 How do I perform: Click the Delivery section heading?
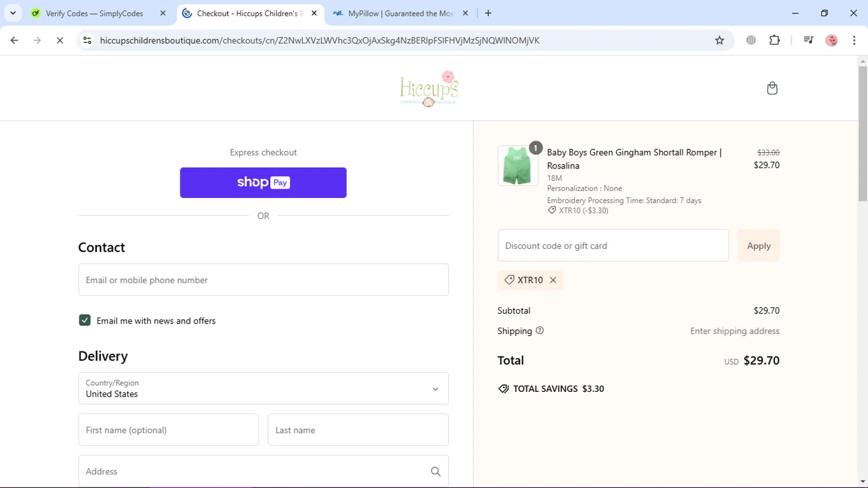click(103, 357)
